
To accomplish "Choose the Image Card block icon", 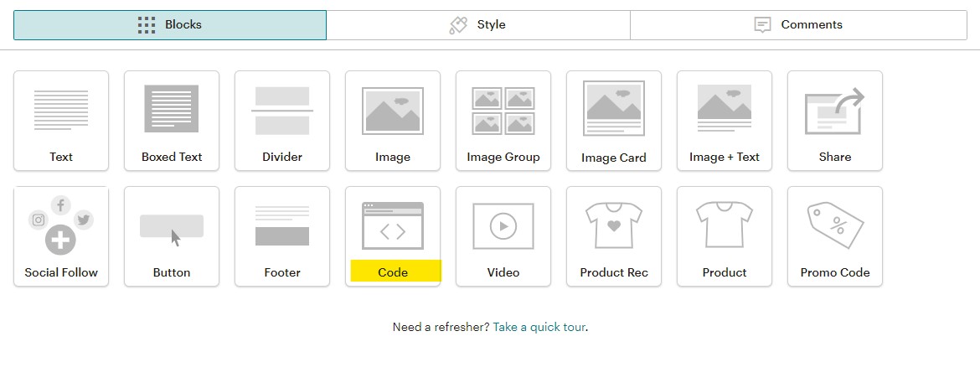I will click(x=614, y=108).
